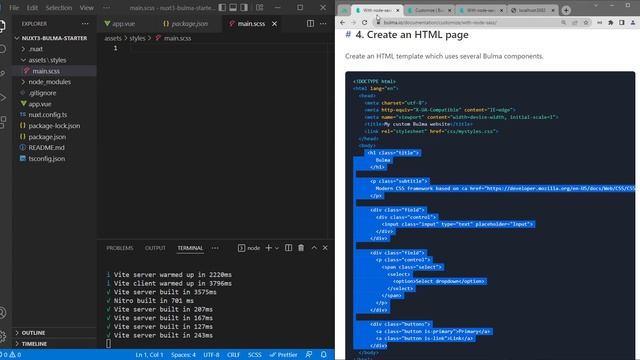Click Spaces: 4 indentation indicator
This screenshot has width=640, height=360.
[x=183, y=355]
